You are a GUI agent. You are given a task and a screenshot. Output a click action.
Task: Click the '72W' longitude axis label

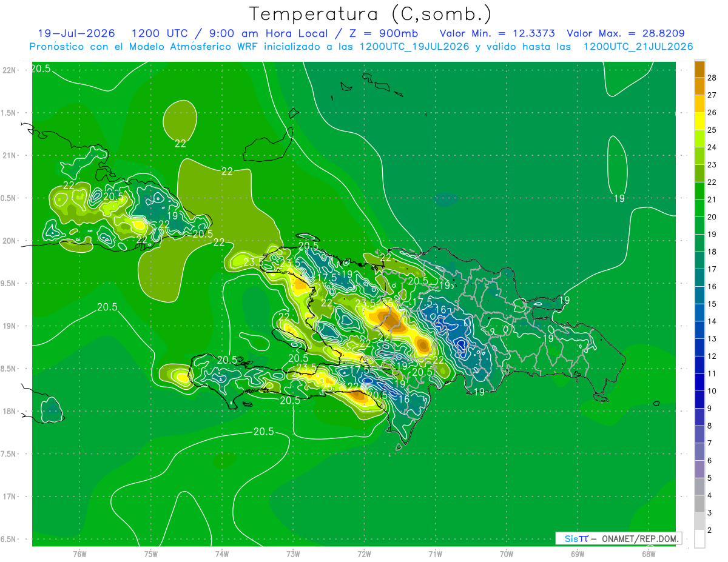pos(364,554)
